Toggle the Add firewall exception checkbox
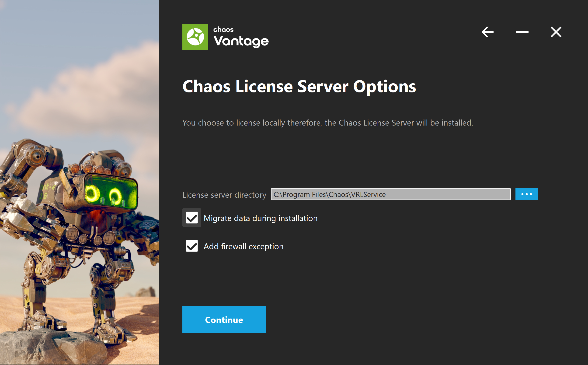The height and width of the screenshot is (365, 588). point(191,246)
